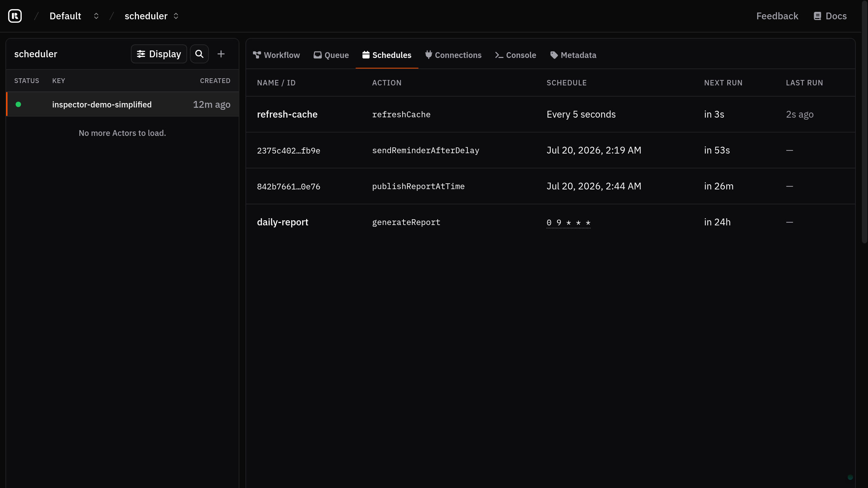
Task: Select the inspector-demo-simplified actor row
Action: [x=122, y=104]
